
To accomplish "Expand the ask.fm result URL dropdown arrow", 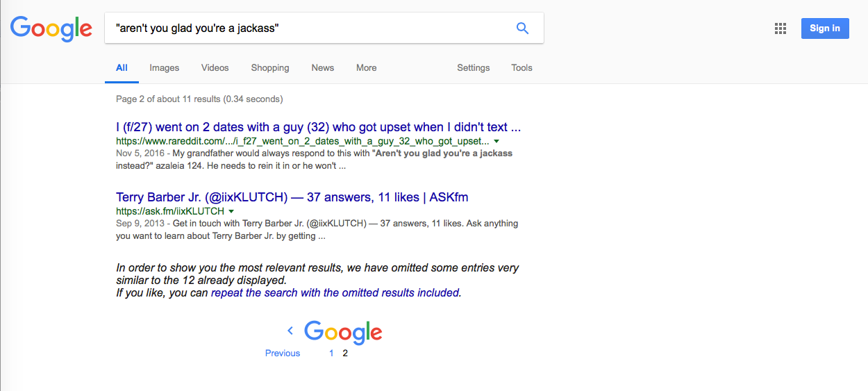I will [x=231, y=211].
